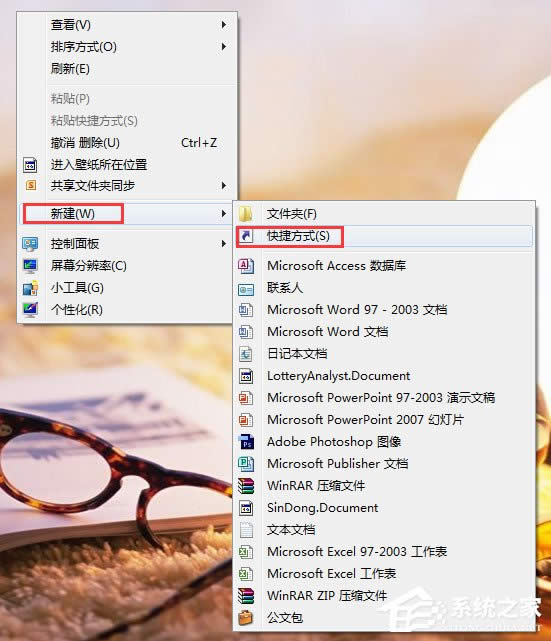551x641 pixels.
Task: Click the icon beside PowerPoint 2007 幻灯片
Action: 246,420
